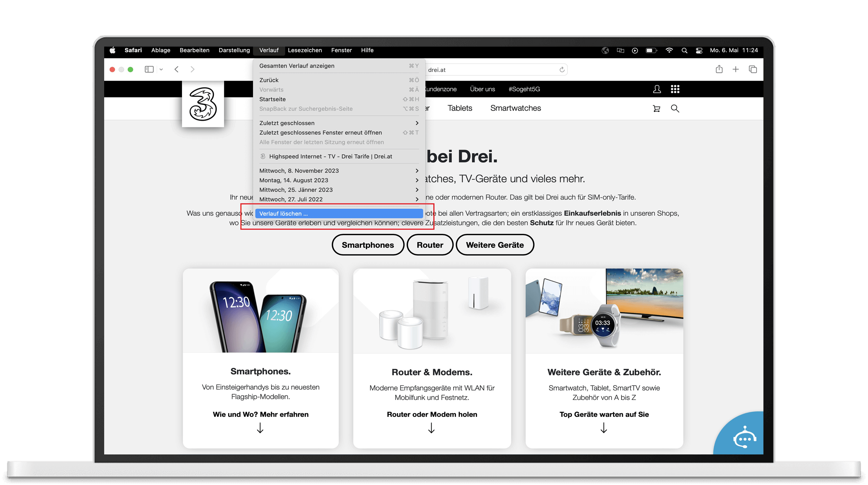Expand Mittwoch, 8. November 2023 history
The width and height of the screenshot is (868, 485).
tap(339, 171)
